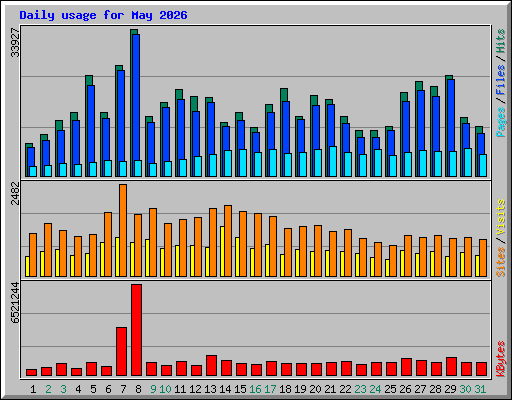Click the red KBytes bar for day 1
This screenshot has height=400, width=512.
click(31, 372)
